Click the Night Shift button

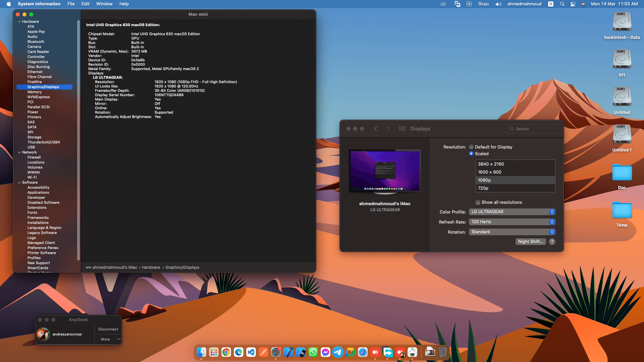[x=530, y=242]
